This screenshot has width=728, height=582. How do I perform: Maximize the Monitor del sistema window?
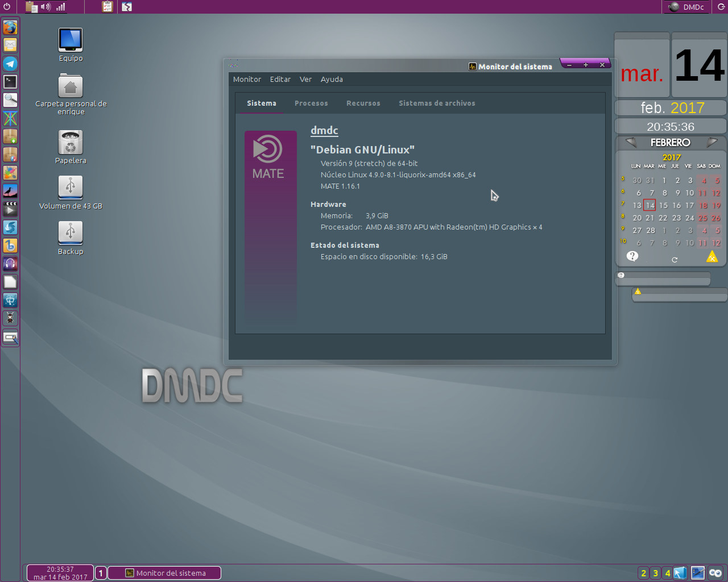coord(586,65)
